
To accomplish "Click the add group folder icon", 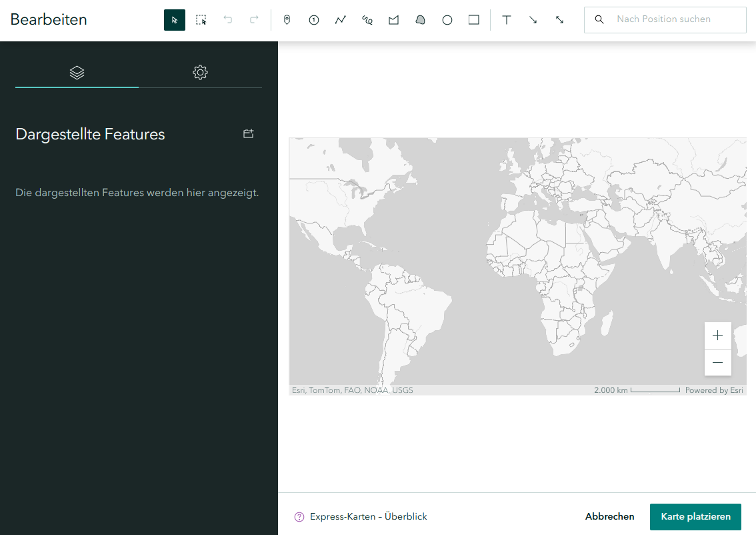I will 248,133.
